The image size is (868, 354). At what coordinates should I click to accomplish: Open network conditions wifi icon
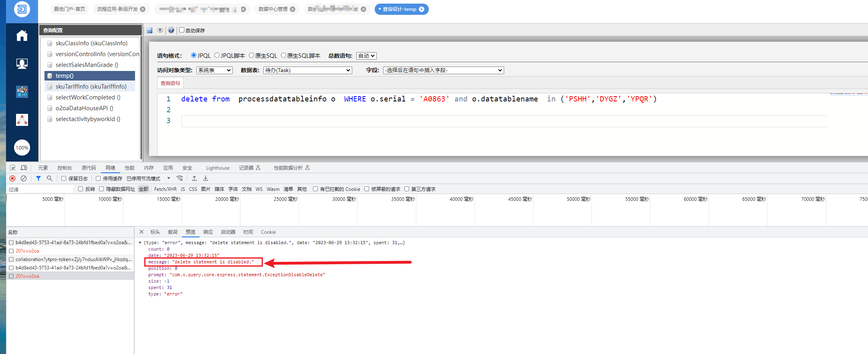(180, 178)
